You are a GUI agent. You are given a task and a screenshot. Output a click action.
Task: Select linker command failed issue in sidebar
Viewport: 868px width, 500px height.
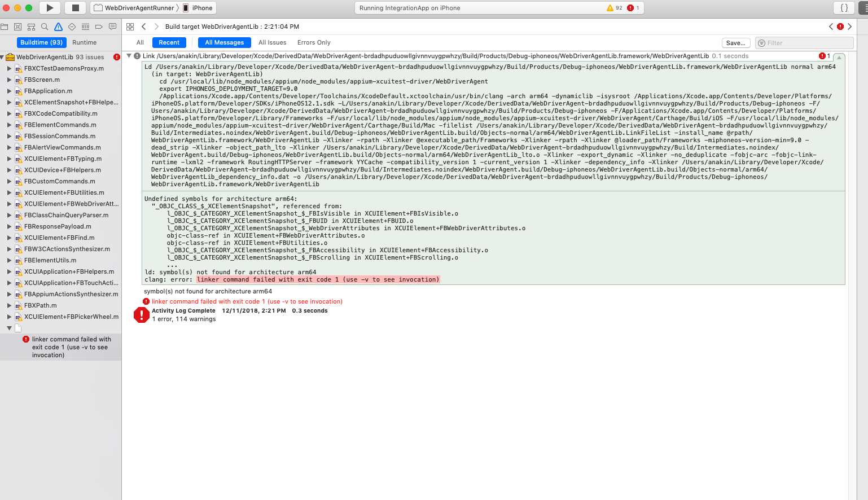click(x=60, y=347)
